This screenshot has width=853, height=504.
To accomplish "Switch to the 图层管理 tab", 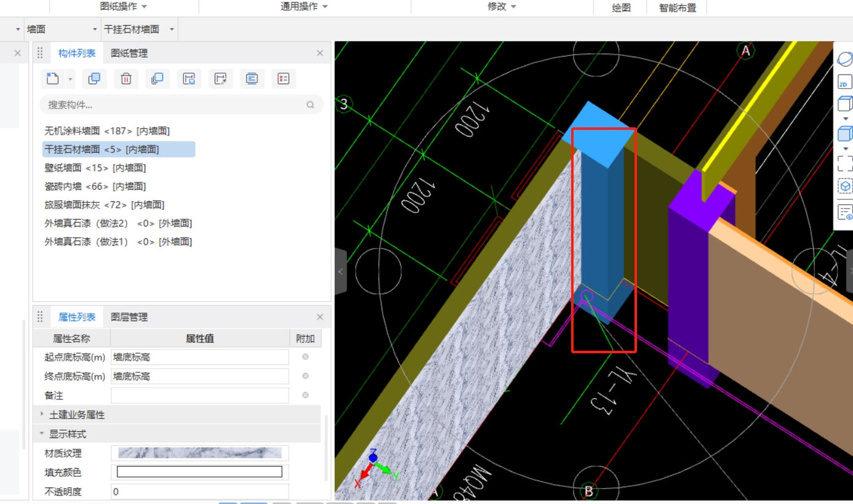I will pos(129,318).
